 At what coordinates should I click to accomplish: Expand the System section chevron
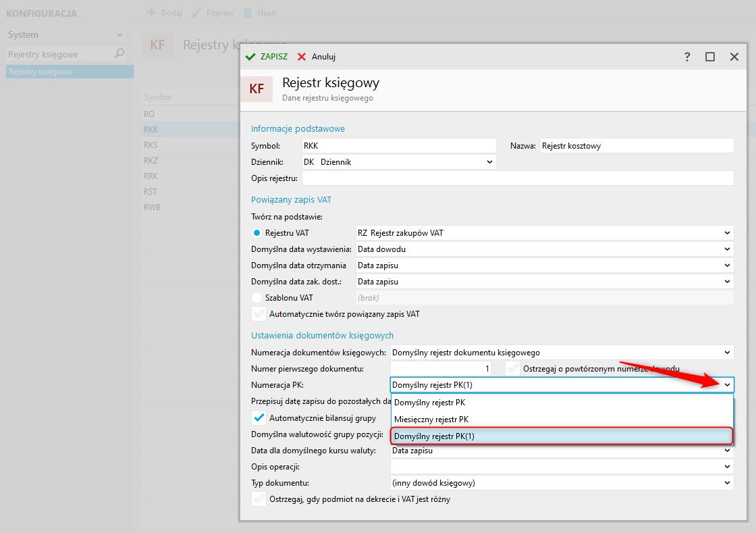(x=119, y=34)
